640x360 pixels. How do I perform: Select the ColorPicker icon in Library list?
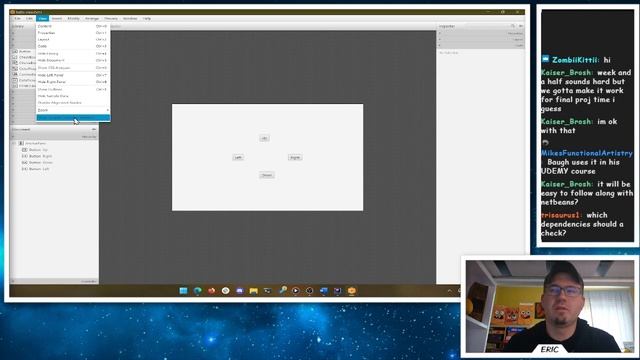(15, 69)
